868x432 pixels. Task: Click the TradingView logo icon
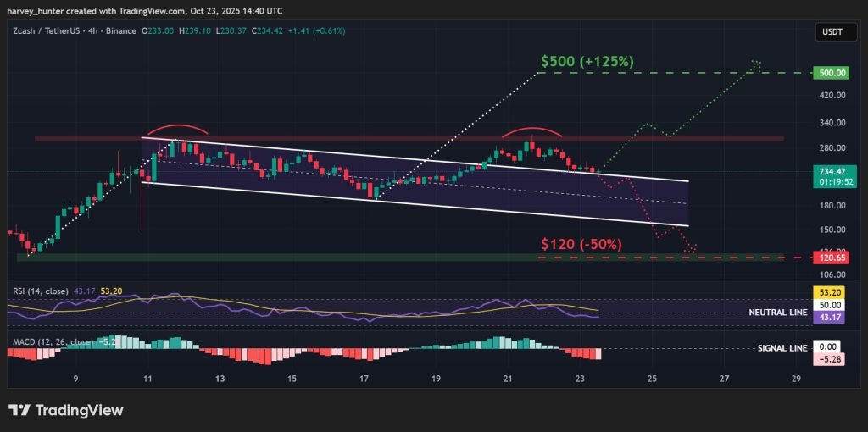20,410
